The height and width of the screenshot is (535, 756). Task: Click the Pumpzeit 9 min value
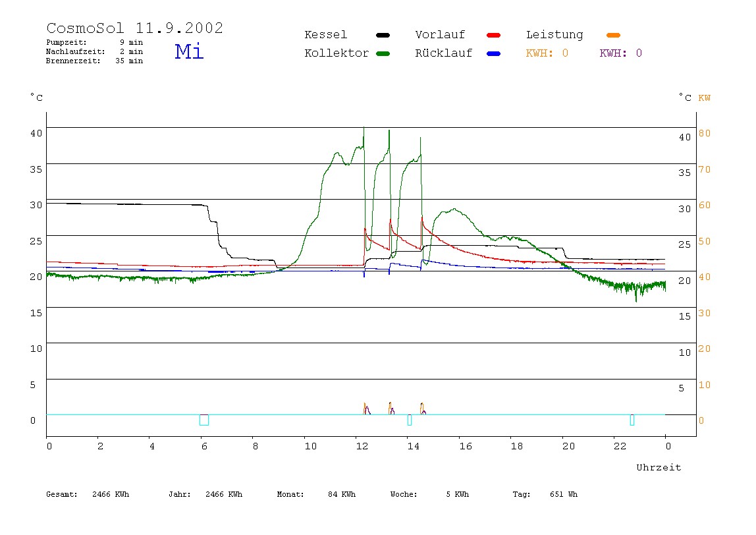coord(131,42)
